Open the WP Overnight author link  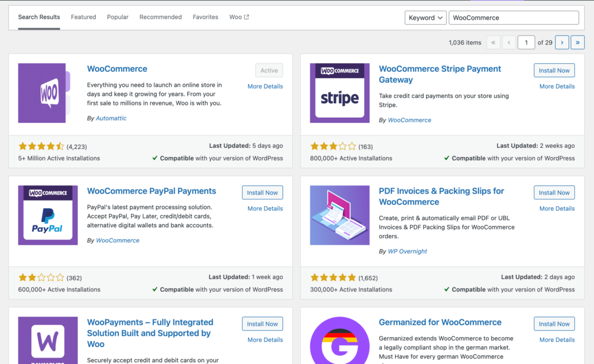[x=407, y=251]
